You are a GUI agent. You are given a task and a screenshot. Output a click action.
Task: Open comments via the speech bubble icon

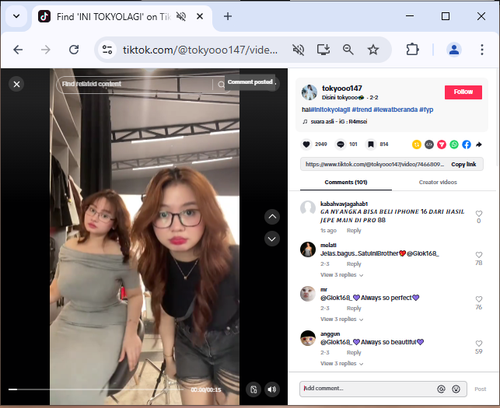click(x=340, y=144)
